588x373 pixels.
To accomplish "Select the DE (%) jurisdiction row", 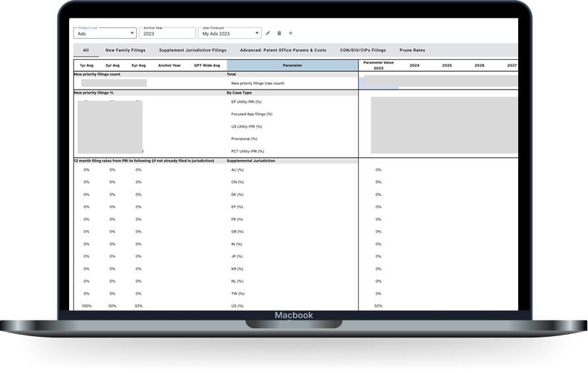I will tap(237, 195).
